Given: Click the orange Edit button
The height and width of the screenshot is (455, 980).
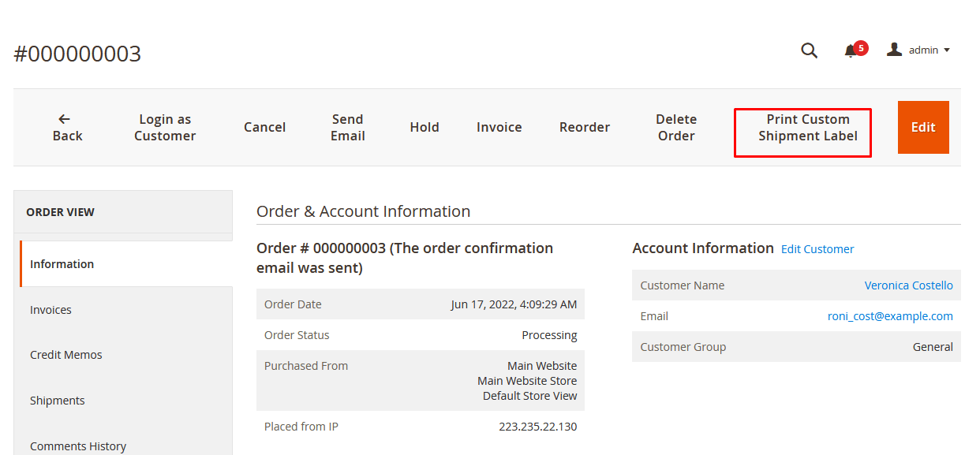Looking at the screenshot, I should click(923, 128).
